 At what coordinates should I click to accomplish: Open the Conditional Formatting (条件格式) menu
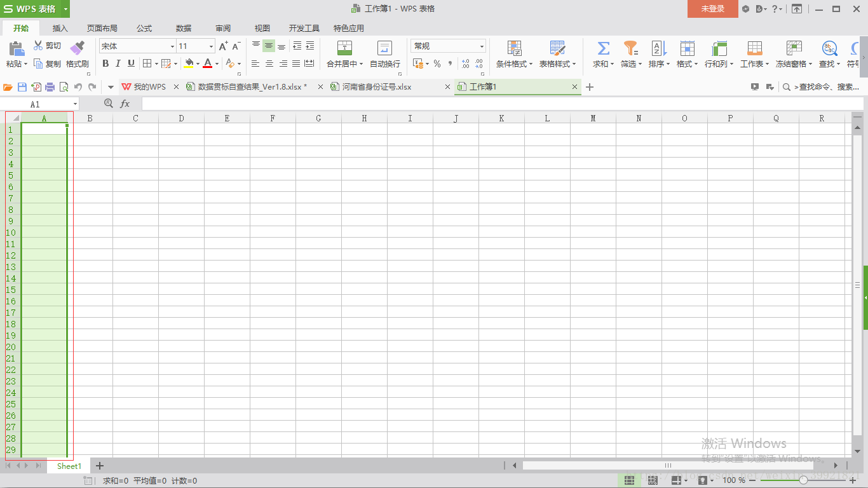(x=514, y=55)
